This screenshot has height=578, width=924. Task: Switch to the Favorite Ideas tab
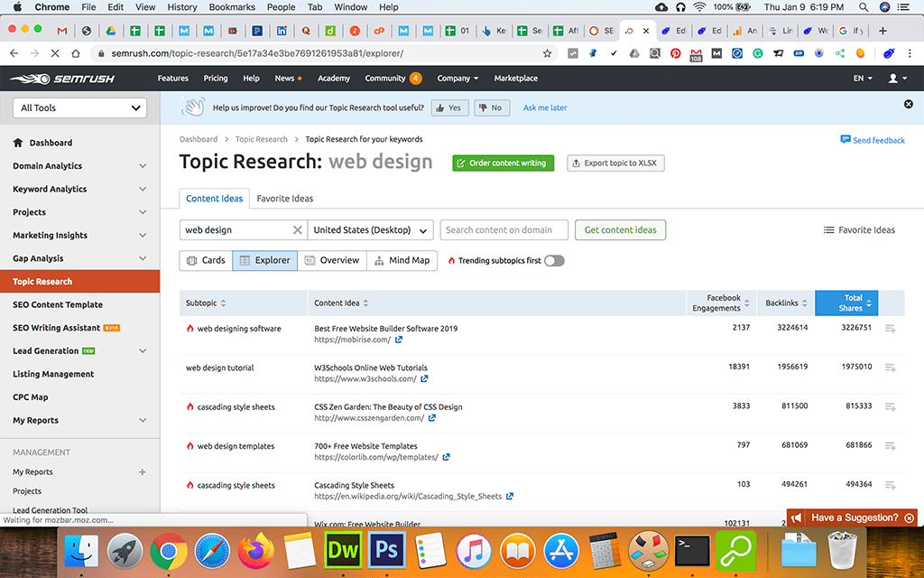tap(284, 199)
